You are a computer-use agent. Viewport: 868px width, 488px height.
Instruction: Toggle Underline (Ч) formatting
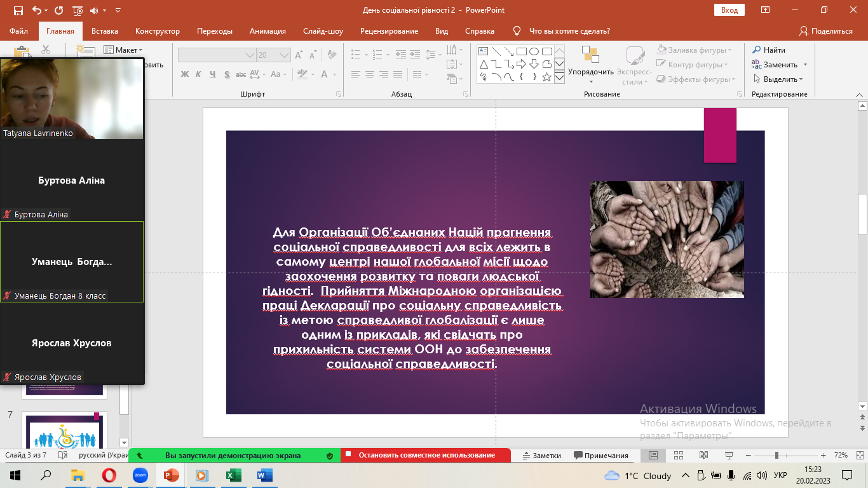212,74
